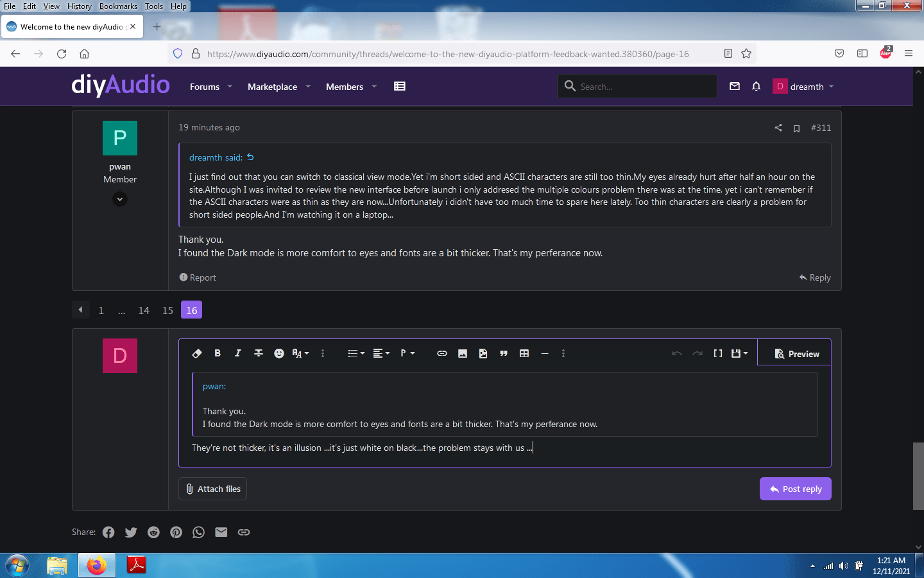Open alerts bell icon
Image resolution: width=924 pixels, height=578 pixels.
(x=757, y=86)
